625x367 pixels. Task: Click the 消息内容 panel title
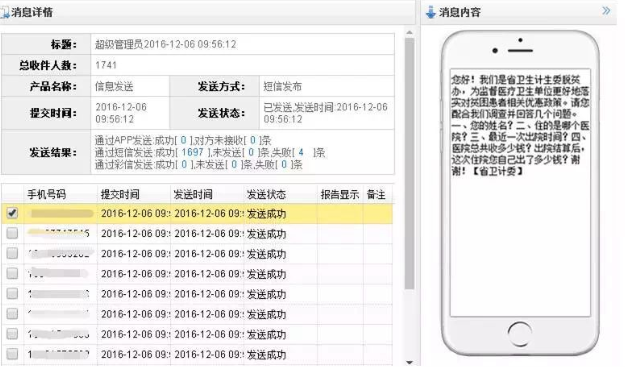point(460,12)
